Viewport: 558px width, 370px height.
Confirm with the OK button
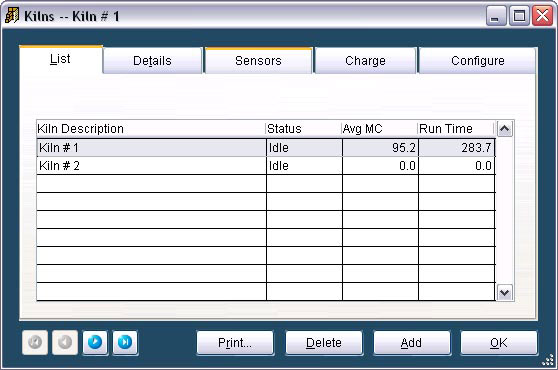[499, 343]
